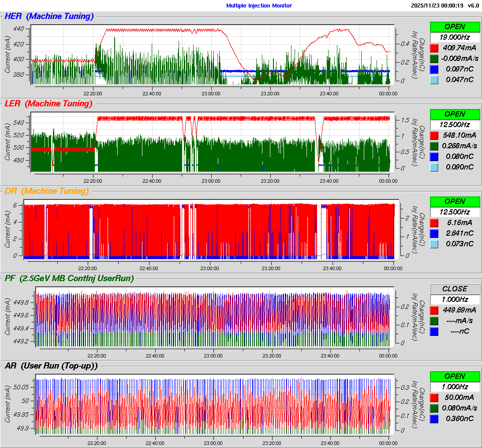Click the LER 548.10mA current readout
This screenshot has height=448, width=482.
tap(459, 135)
